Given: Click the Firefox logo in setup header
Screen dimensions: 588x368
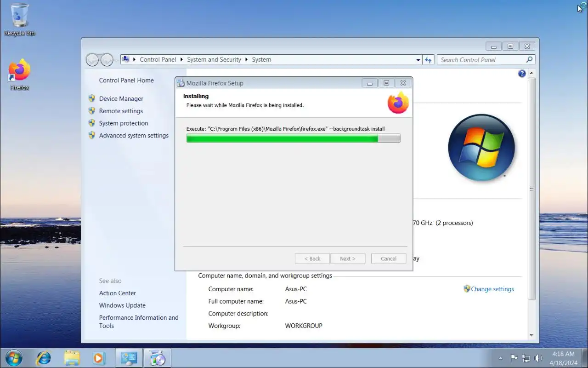Looking at the screenshot, I should [398, 103].
